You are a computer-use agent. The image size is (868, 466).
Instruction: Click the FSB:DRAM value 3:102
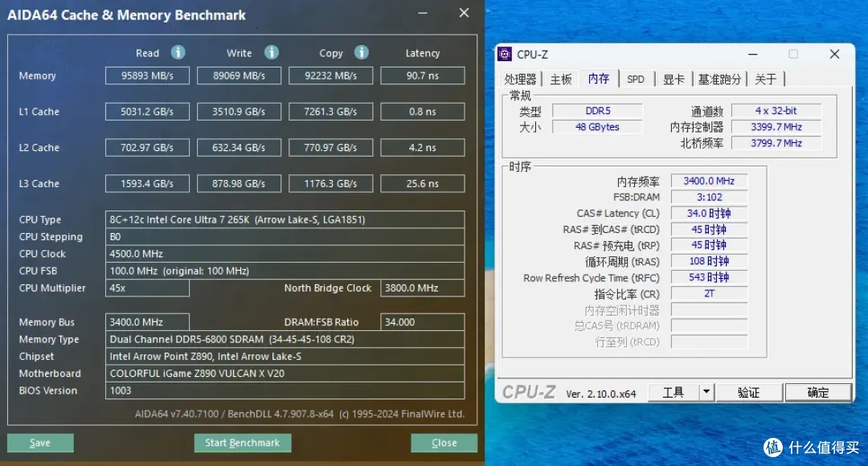tap(709, 197)
